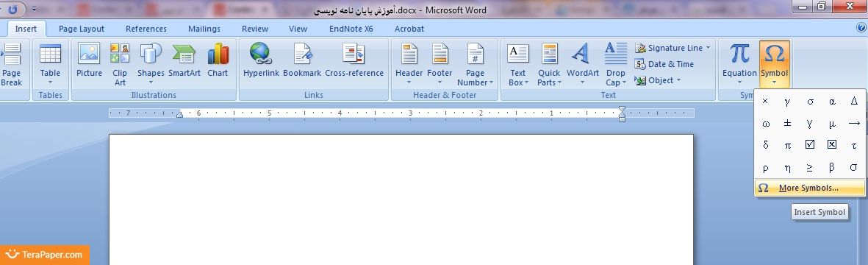Open the References tab
This screenshot has height=265, width=868.
pyautogui.click(x=146, y=29)
